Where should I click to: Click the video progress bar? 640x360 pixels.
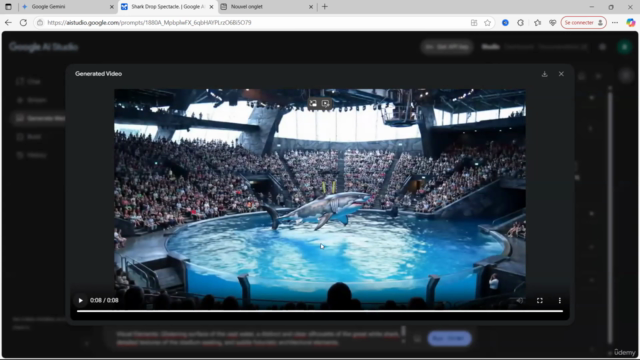320,311
